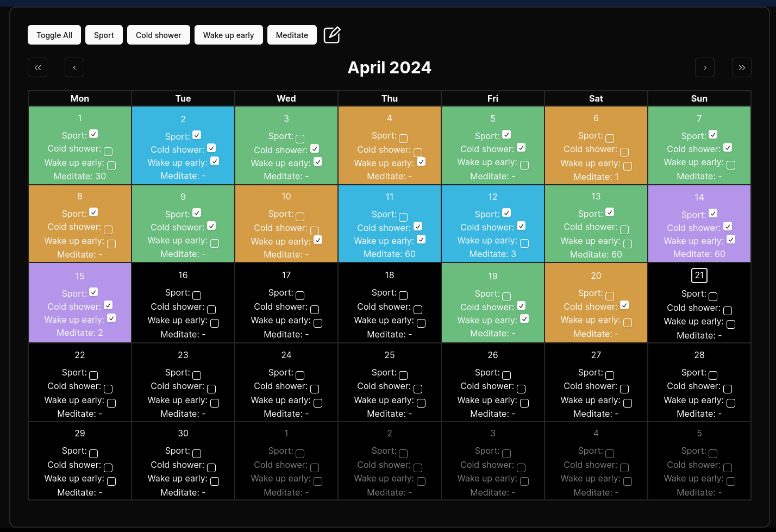Viewport: 776px width, 532px height.
Task: Click Meditate value 1 on April 6
Action: [616, 177]
